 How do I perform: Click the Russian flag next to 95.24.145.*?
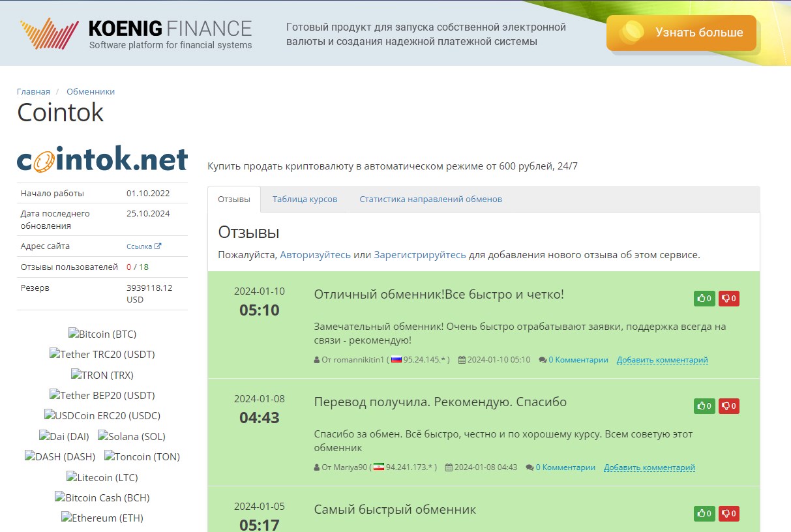[396, 360]
